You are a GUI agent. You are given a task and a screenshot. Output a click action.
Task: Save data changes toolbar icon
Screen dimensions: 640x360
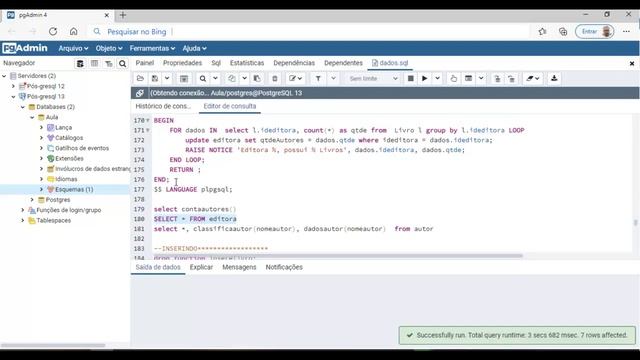point(184,78)
